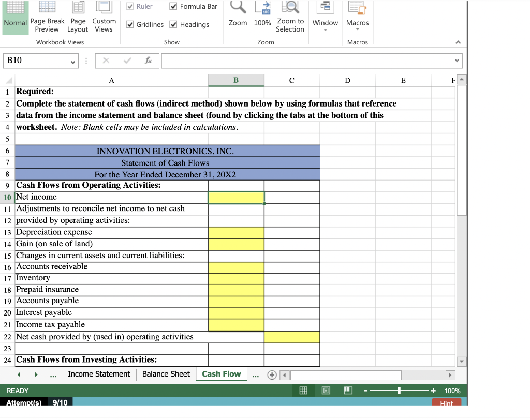
Task: Click 'Cash Flows from Investing Activities:' cell
Action: coord(112,360)
